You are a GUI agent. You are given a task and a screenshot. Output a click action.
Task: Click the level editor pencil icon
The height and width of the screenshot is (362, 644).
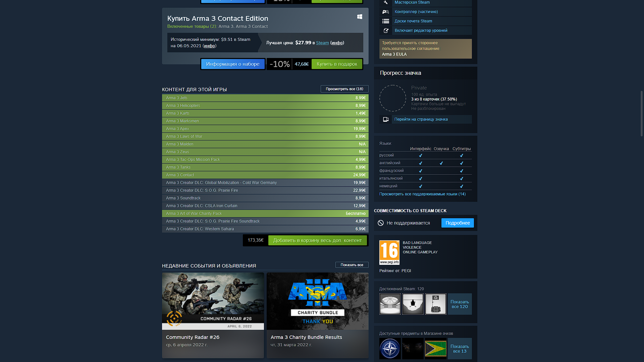[386, 31]
